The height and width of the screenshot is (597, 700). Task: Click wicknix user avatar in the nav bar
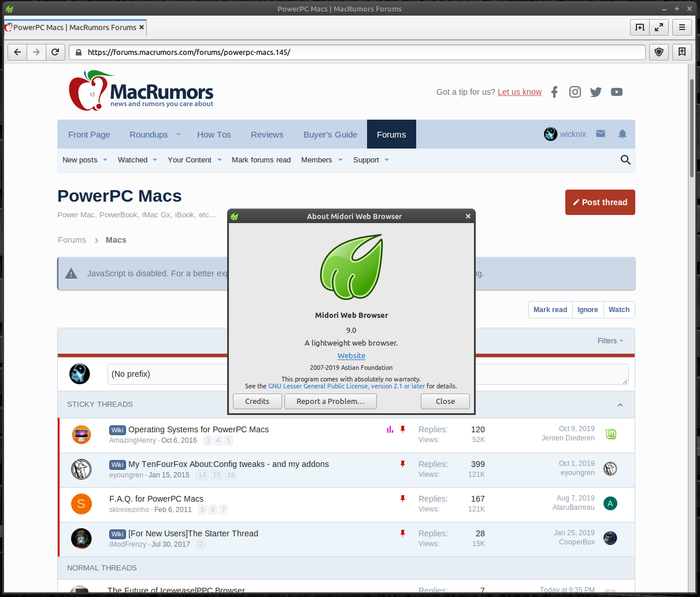coord(550,134)
